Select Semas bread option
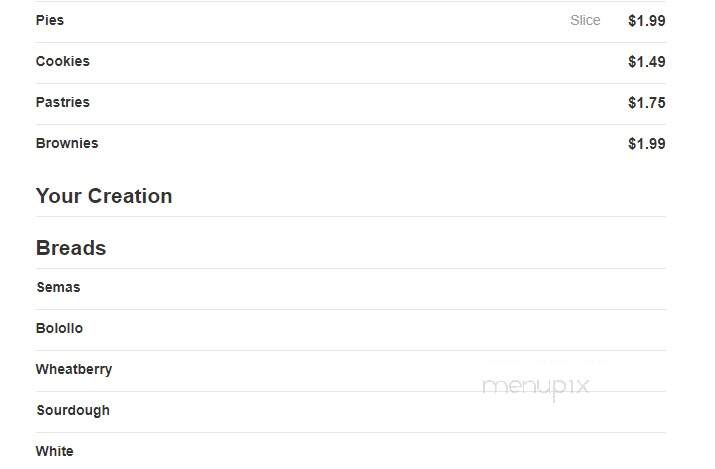The height and width of the screenshot is (469, 715). [x=58, y=287]
